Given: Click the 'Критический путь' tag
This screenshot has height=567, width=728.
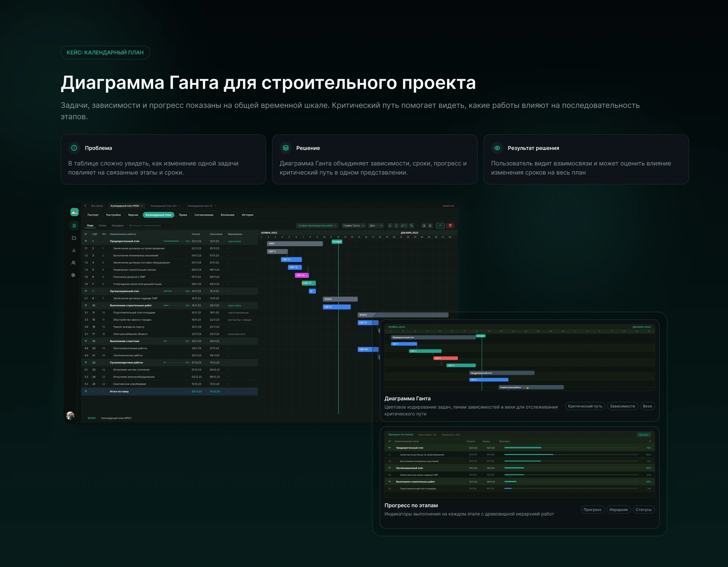Looking at the screenshot, I should click(x=585, y=406).
